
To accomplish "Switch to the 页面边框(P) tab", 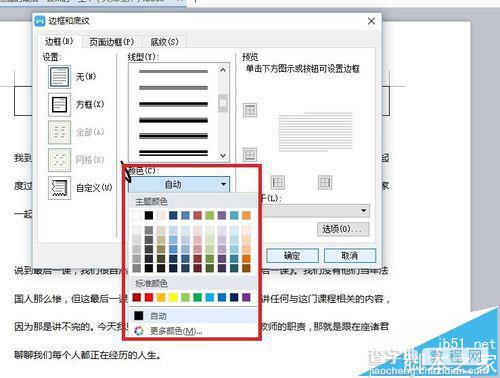I will (112, 42).
